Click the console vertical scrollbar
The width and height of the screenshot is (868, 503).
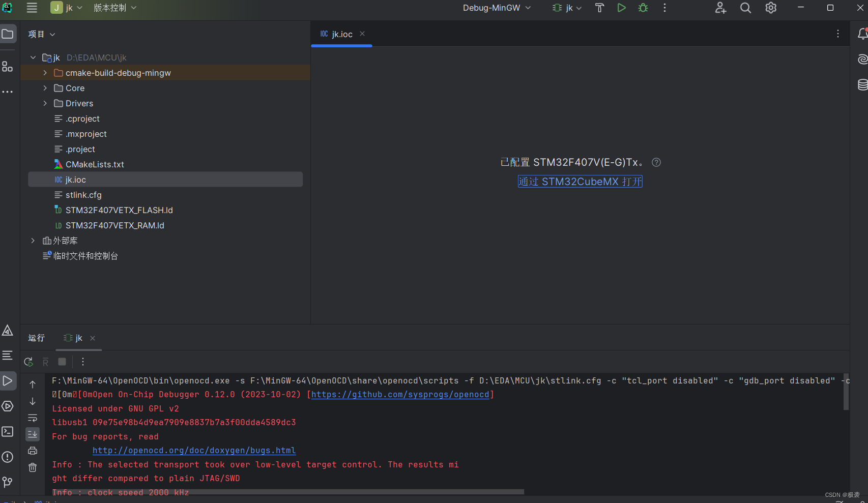point(846,392)
